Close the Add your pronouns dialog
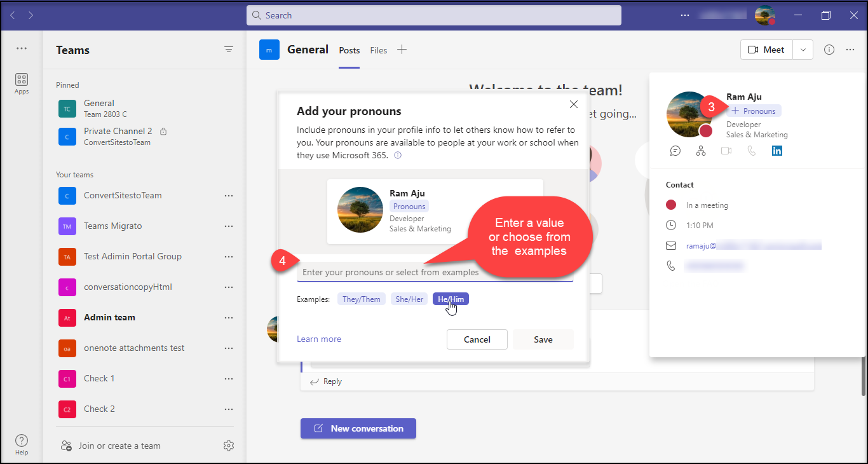The image size is (868, 464). (573, 104)
